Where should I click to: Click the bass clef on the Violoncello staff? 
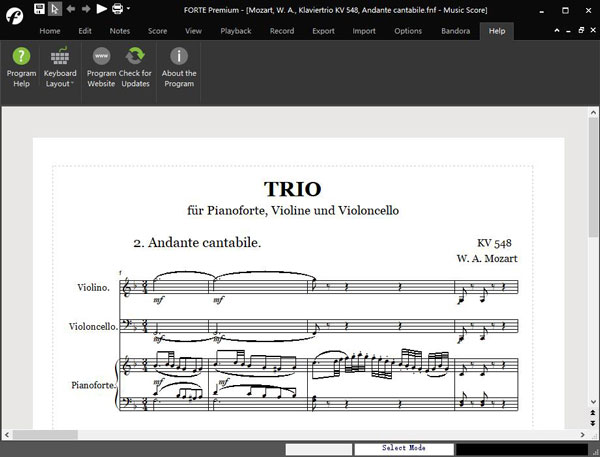[x=125, y=325]
